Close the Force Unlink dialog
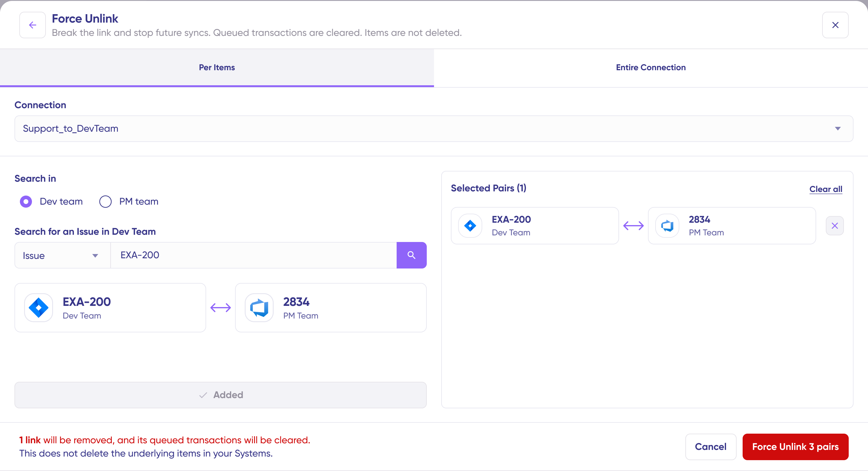Screen dimensions: 868x471 (835, 25)
